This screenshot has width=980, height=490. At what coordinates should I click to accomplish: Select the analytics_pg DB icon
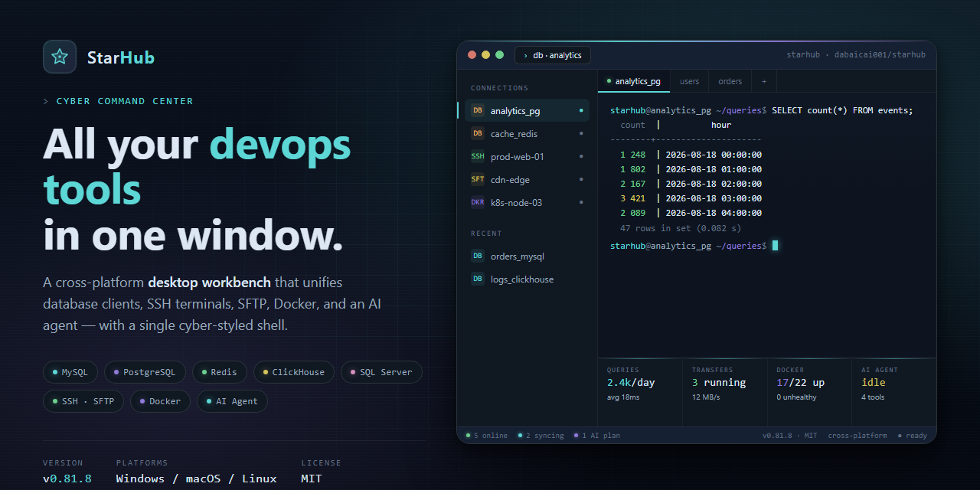(x=478, y=111)
